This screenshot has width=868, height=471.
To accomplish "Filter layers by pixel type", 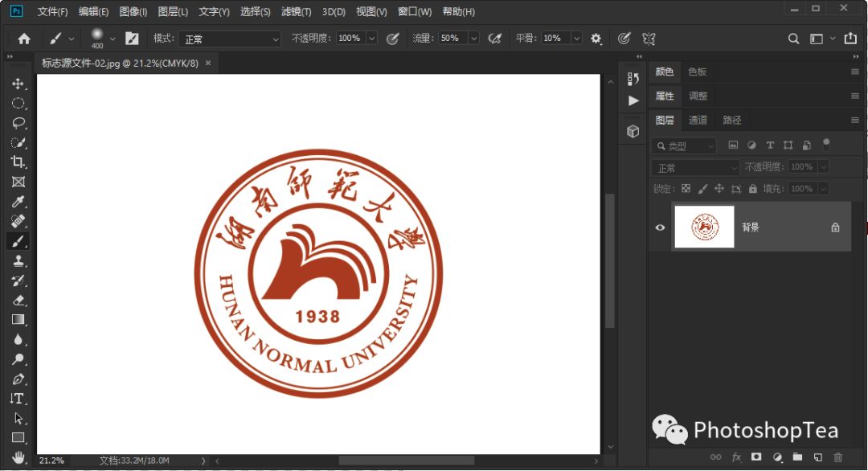I will pos(733,145).
